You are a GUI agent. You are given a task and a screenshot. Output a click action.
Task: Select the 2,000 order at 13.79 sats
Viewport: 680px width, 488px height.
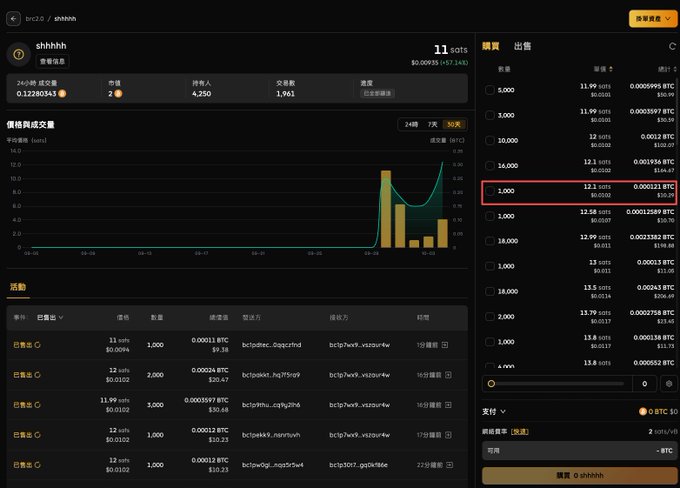[x=490, y=316]
